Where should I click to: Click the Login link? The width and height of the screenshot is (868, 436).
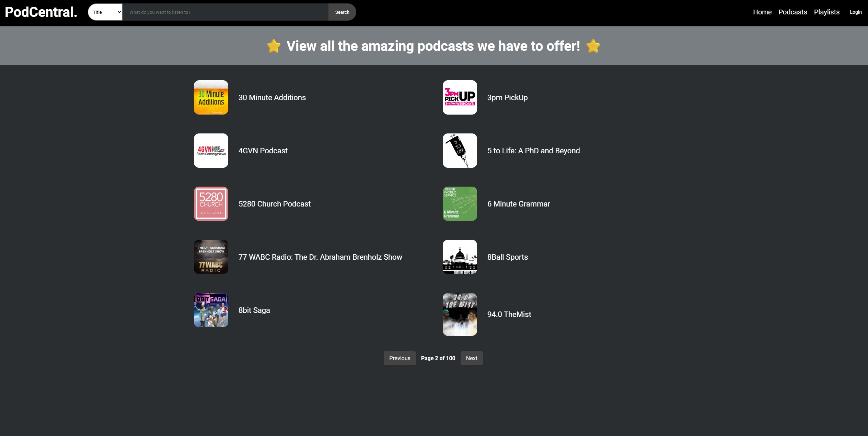[x=855, y=12]
